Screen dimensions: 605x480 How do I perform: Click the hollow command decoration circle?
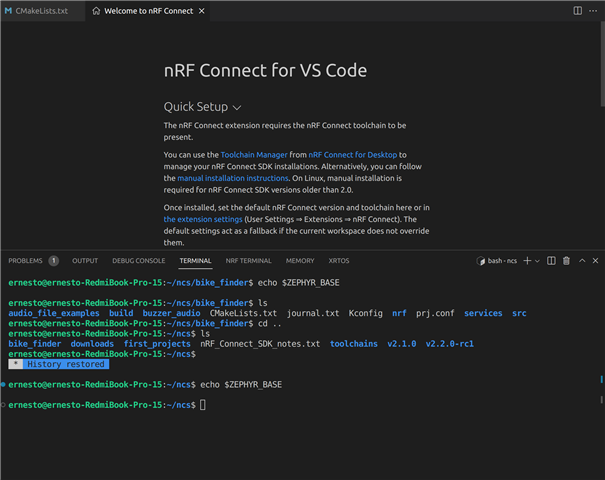[3, 405]
